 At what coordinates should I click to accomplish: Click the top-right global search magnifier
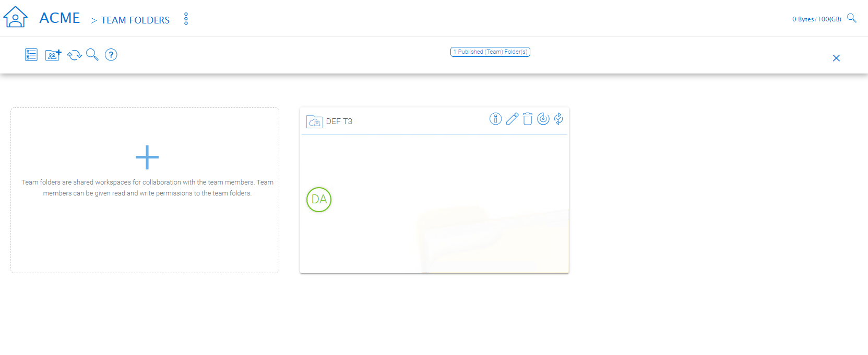coord(851,18)
